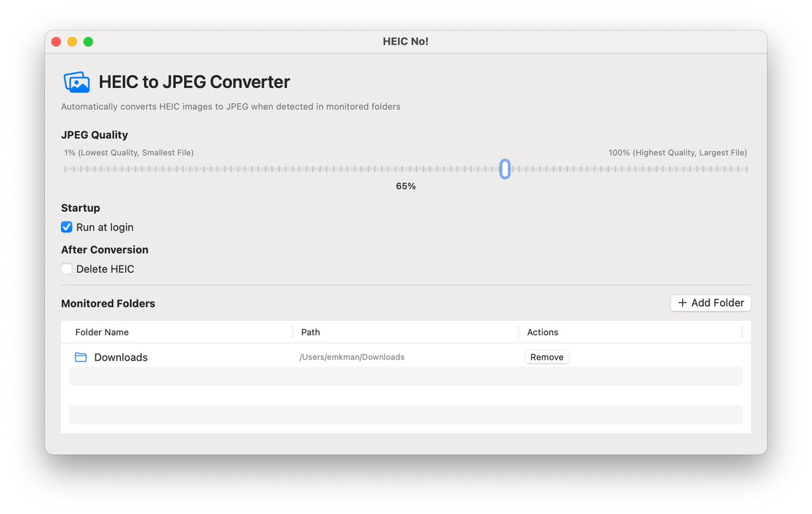Click the 65% quality value label
Screen dimensions: 812x514
point(406,186)
